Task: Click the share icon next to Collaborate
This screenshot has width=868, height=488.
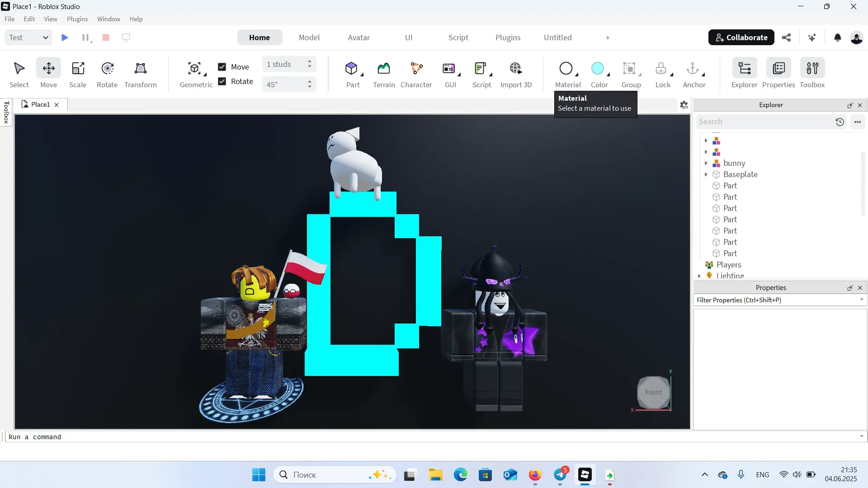Action: pyautogui.click(x=787, y=38)
